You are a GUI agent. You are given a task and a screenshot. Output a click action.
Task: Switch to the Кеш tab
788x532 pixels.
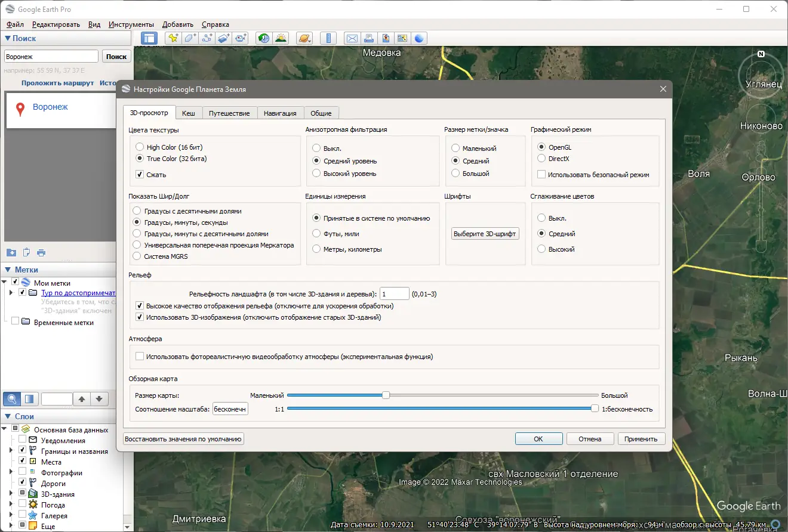(189, 113)
